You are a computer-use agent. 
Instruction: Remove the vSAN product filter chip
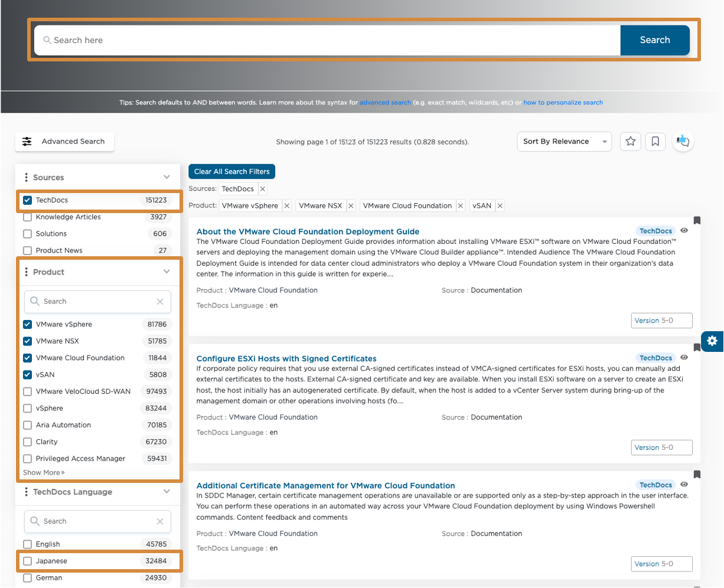500,205
